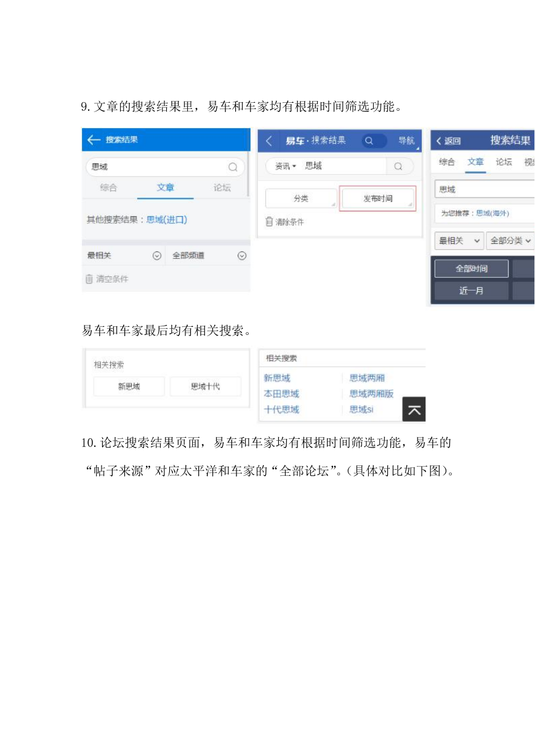Open the 思域两厢 related search link
The image size is (535, 756).
pos(367,378)
